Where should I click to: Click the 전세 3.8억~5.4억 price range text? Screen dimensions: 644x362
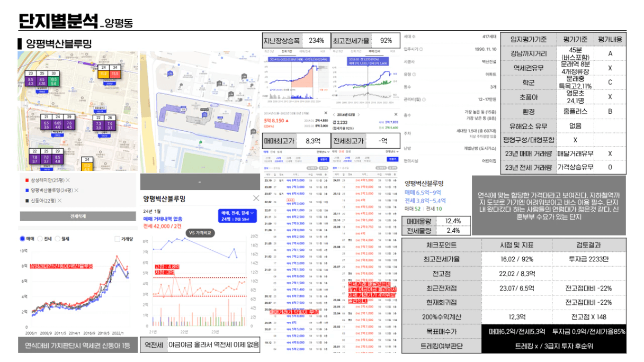[x=426, y=201]
